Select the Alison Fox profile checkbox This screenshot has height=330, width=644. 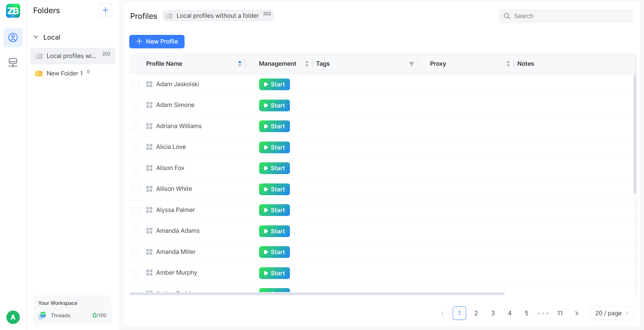pos(136,168)
